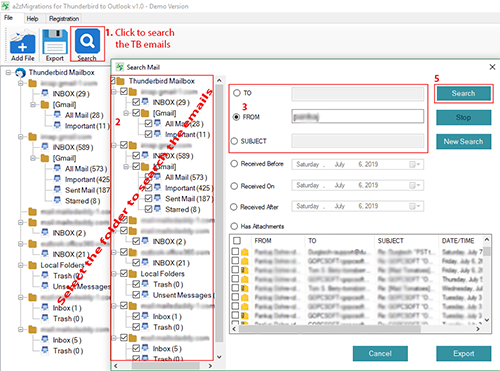Click the Search Mail dialog title icon
The width and height of the screenshot is (500, 371).
[x=120, y=67]
